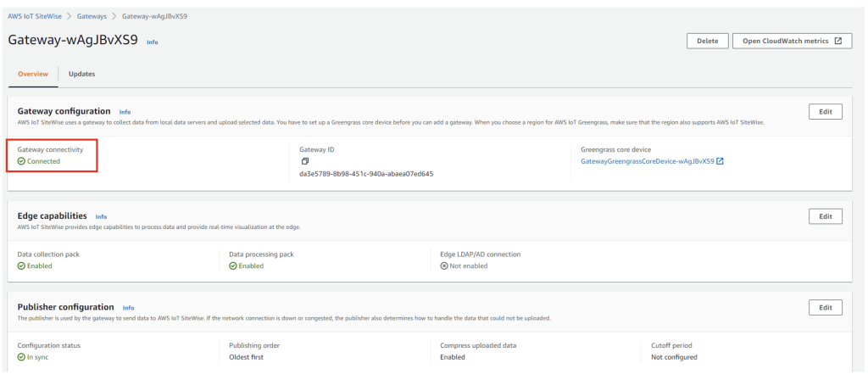Click the In sync status icon

click(21, 357)
